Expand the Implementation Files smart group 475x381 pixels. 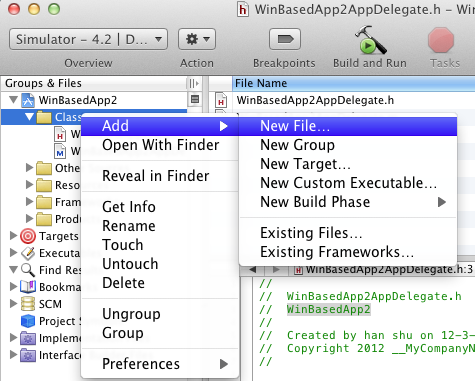[x=14, y=338]
